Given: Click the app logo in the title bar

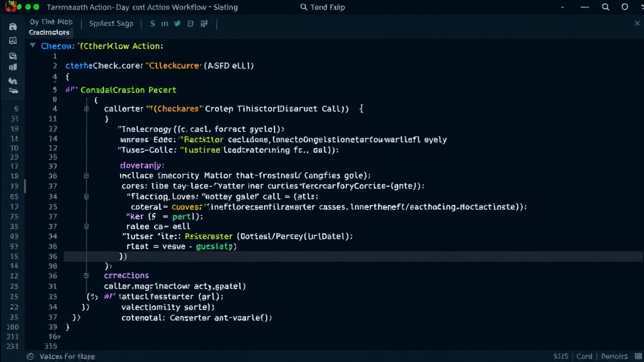Looking at the screenshot, I should pyautogui.click(x=11, y=6).
